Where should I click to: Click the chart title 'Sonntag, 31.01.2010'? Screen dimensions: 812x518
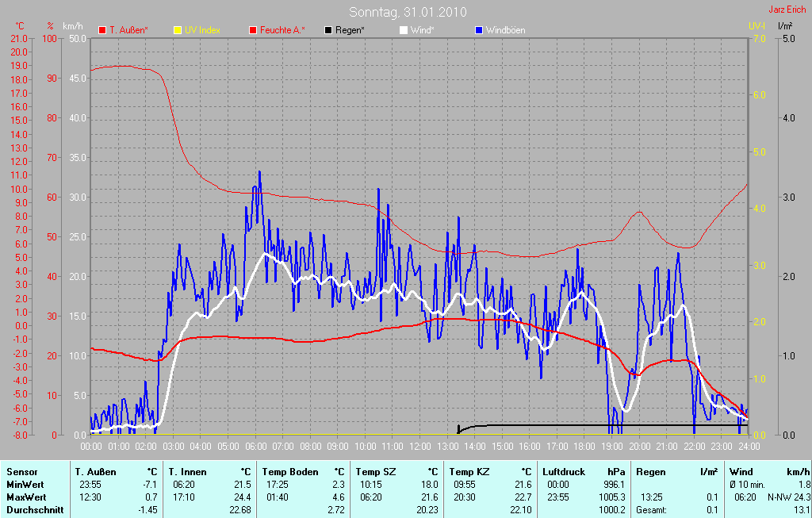[x=408, y=12]
